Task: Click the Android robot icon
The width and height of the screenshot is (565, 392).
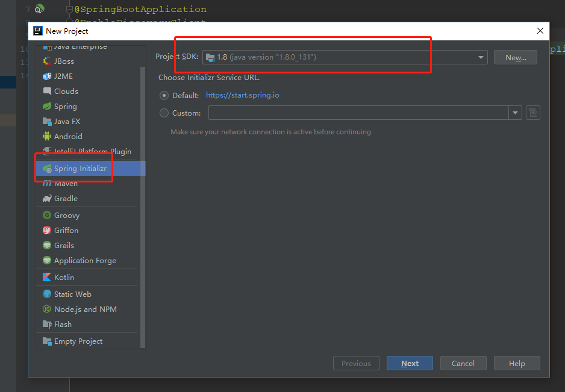Action: (47, 136)
